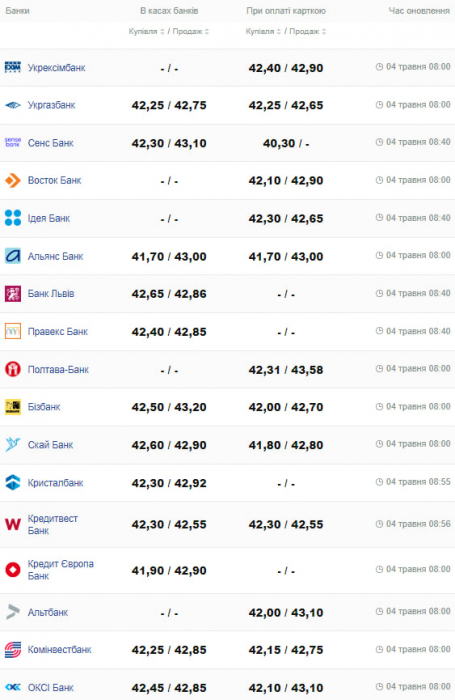Open the Сенс Банк link
The image size is (455, 700).
click(50, 143)
